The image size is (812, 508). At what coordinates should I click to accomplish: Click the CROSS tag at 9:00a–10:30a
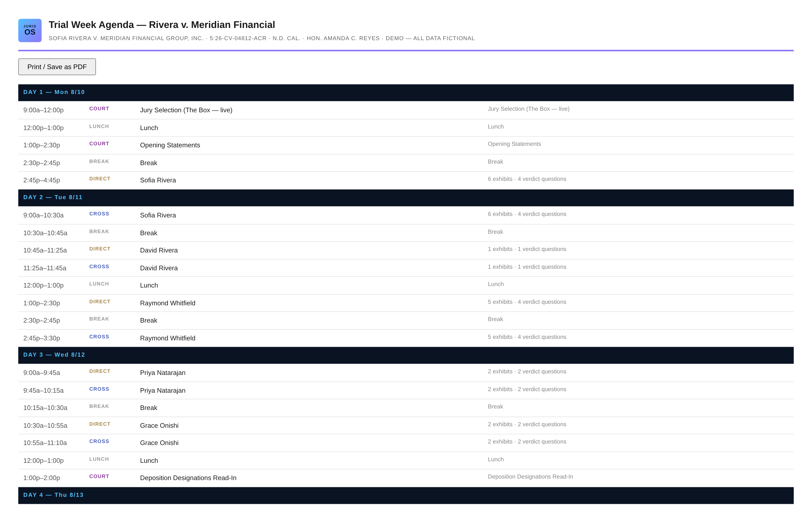click(x=99, y=214)
